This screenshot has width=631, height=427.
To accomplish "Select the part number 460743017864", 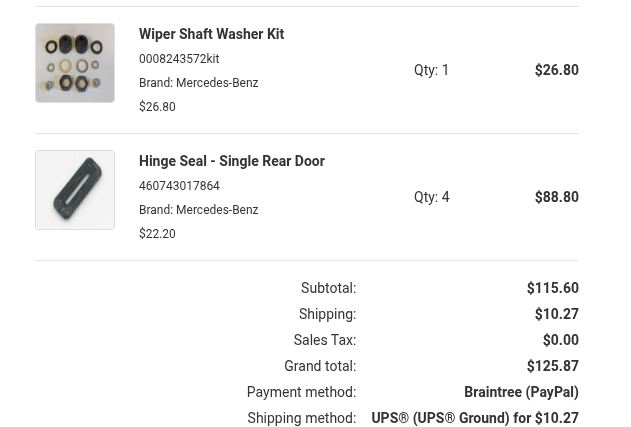I will pyautogui.click(x=179, y=186).
